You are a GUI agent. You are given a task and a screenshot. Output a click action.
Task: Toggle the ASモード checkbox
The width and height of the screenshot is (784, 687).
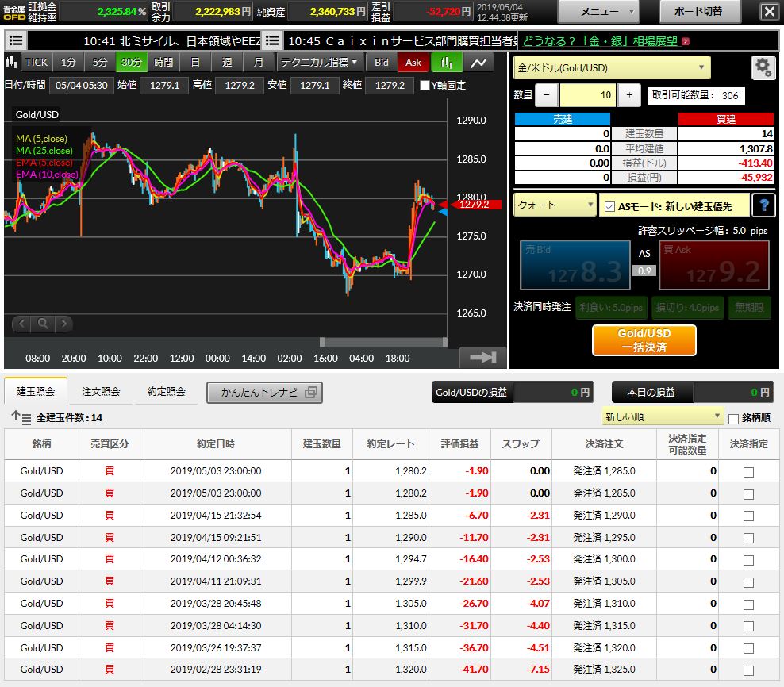609,206
